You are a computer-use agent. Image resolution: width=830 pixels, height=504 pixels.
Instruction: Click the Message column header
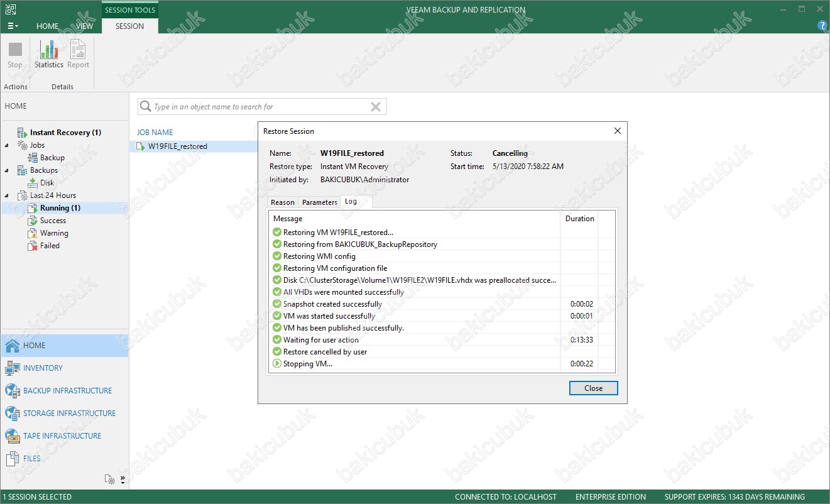pyautogui.click(x=415, y=219)
